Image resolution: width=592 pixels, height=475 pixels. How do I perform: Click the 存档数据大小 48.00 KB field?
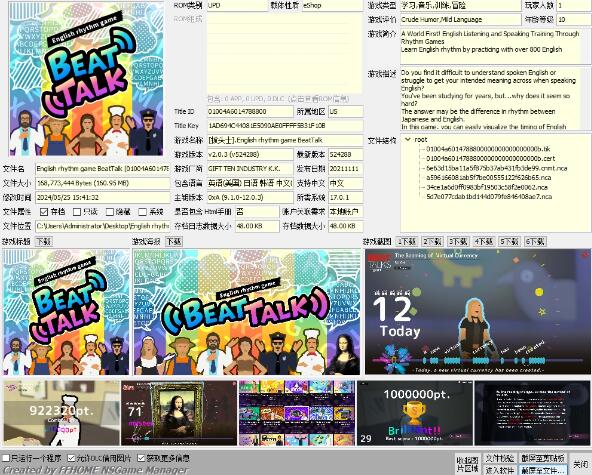(x=346, y=226)
